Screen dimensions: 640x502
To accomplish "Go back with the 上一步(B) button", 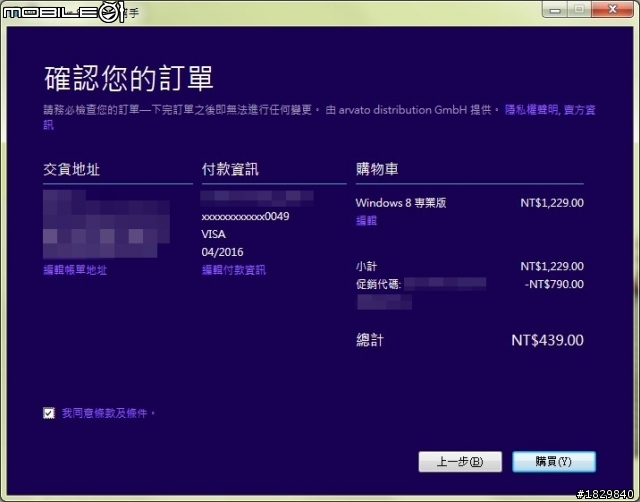I will (x=460, y=462).
